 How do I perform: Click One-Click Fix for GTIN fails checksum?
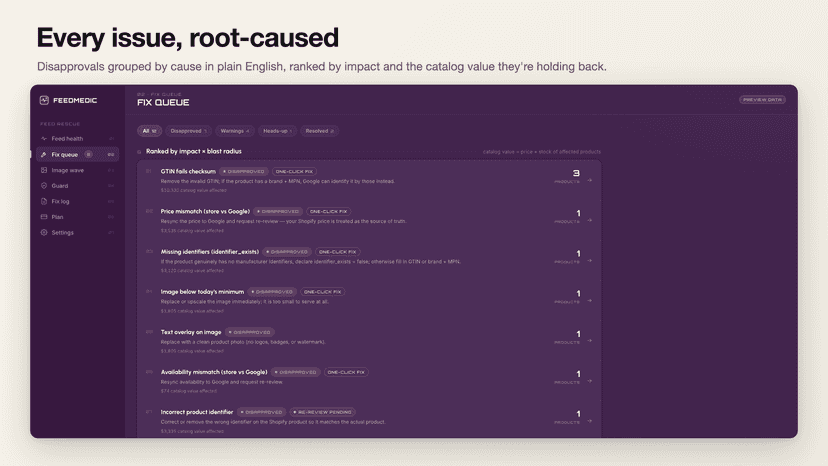294,172
